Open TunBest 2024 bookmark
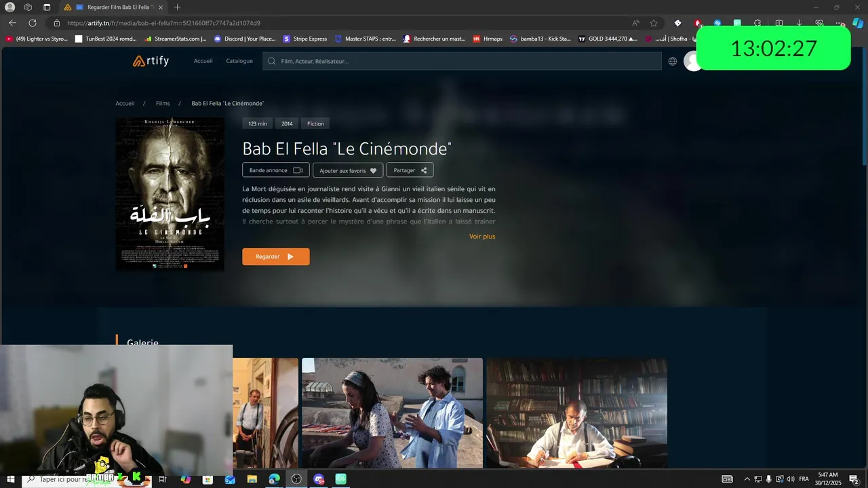The image size is (868, 488). [x=106, y=39]
